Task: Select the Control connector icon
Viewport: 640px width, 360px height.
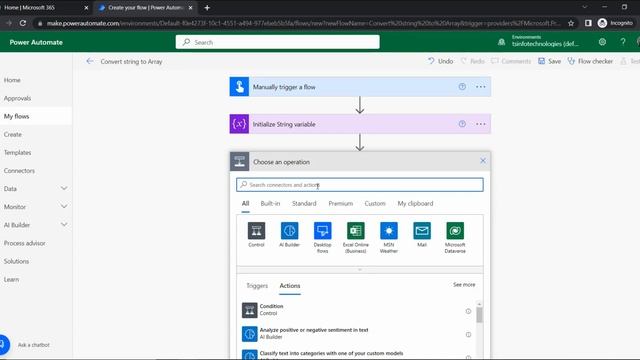Action: [x=256, y=231]
